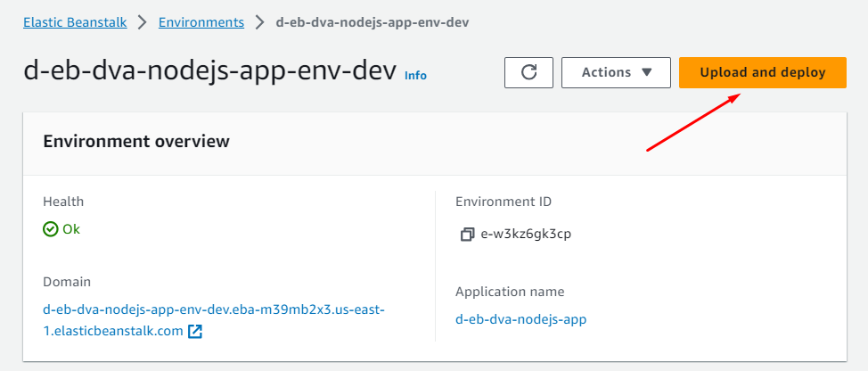Open the Actions dropdown menu
This screenshot has height=371, width=868.
[x=616, y=72]
